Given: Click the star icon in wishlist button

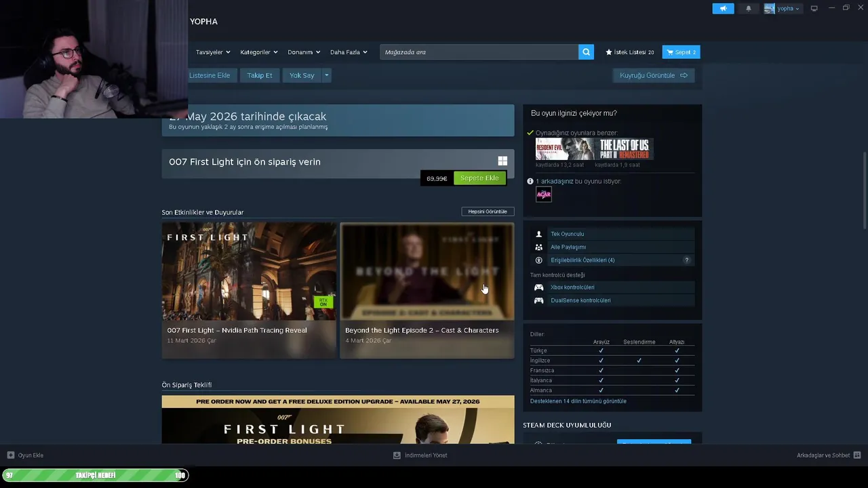Looking at the screenshot, I should click(x=609, y=52).
